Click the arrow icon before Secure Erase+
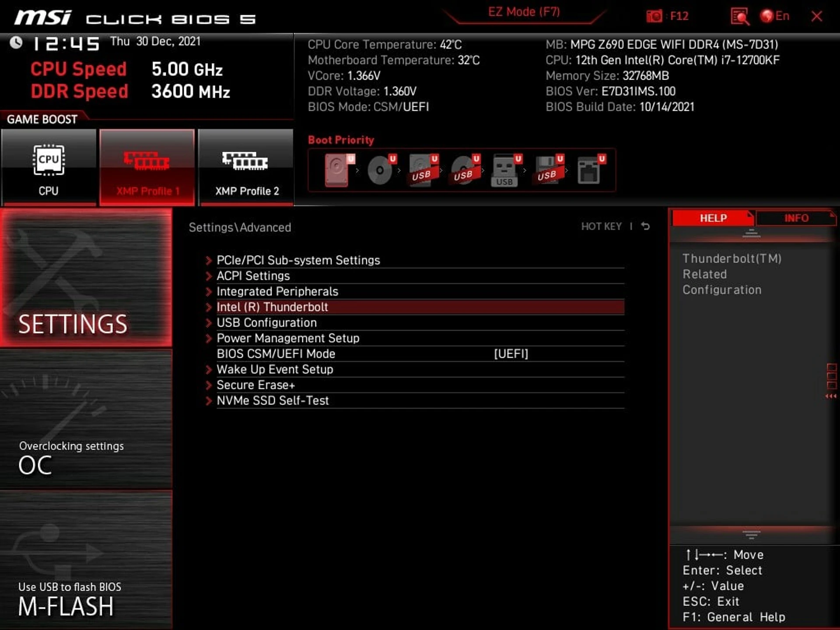The width and height of the screenshot is (840, 630). [209, 385]
